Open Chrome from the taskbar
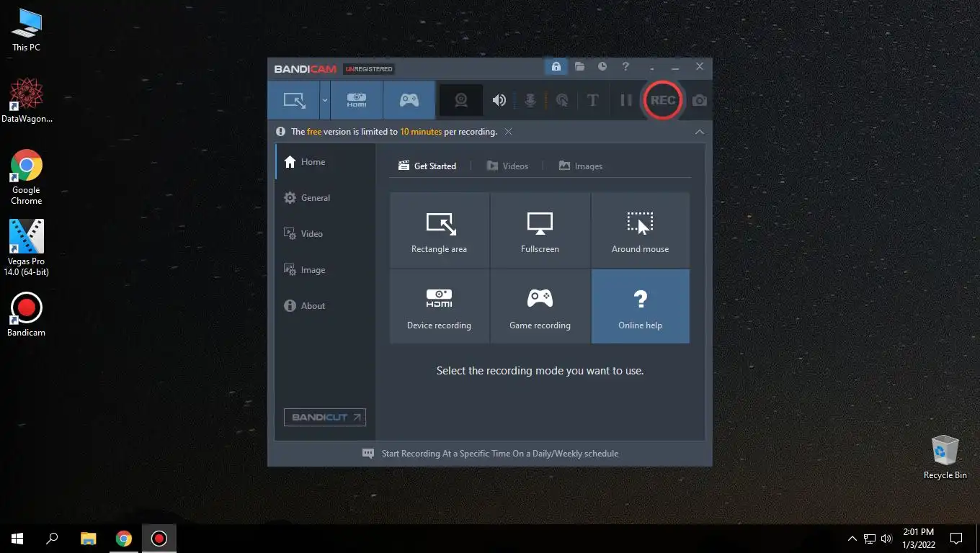980x553 pixels. click(x=124, y=538)
